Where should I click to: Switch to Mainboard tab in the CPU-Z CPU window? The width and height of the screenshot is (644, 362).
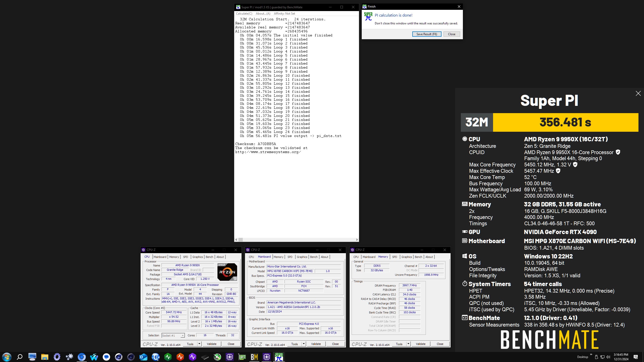(x=160, y=257)
